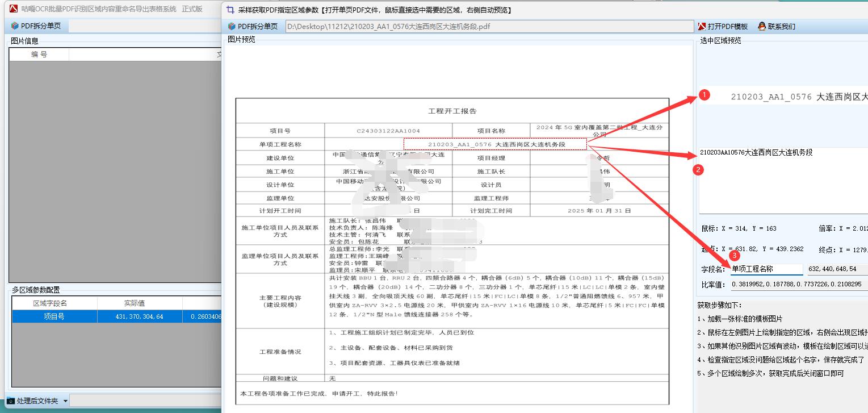The height and width of the screenshot is (413, 868).
Task: Edit the 字段名 field containing 单项工程名称
Action: [766, 269]
